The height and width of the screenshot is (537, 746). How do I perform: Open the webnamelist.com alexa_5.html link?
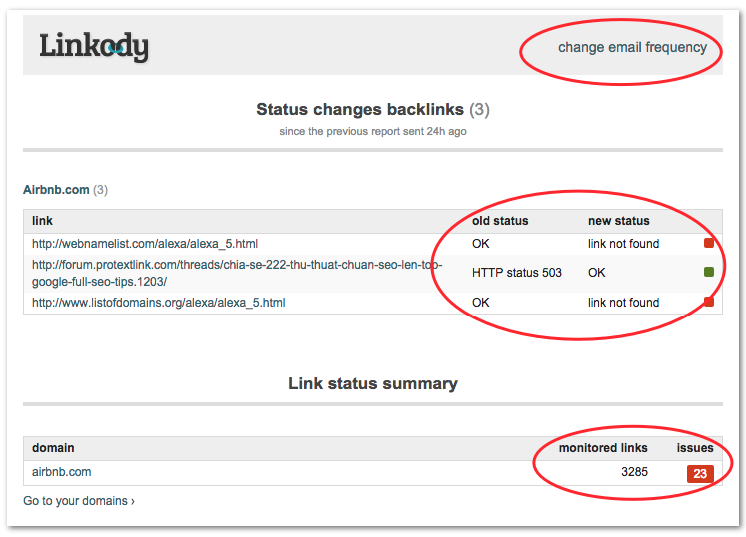click(145, 244)
